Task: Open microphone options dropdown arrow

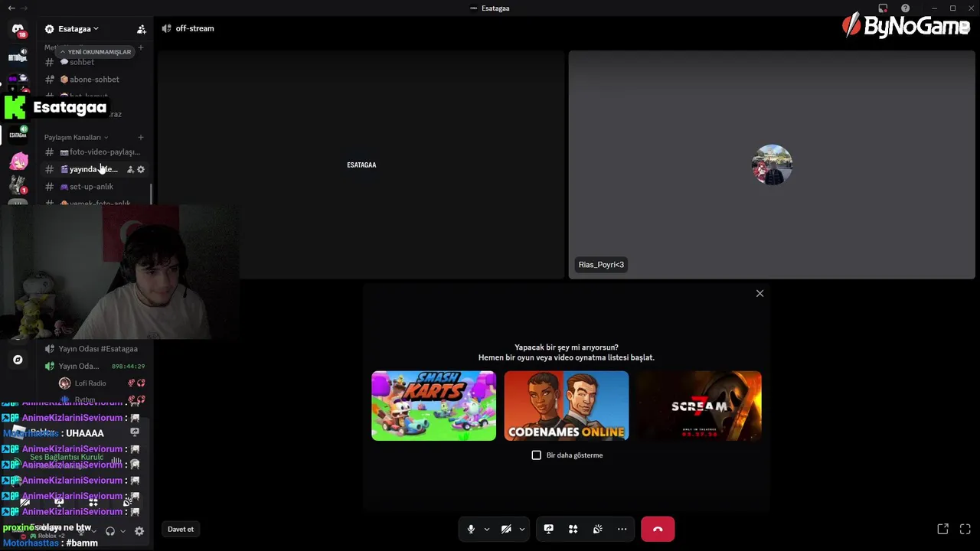Action: click(486, 529)
